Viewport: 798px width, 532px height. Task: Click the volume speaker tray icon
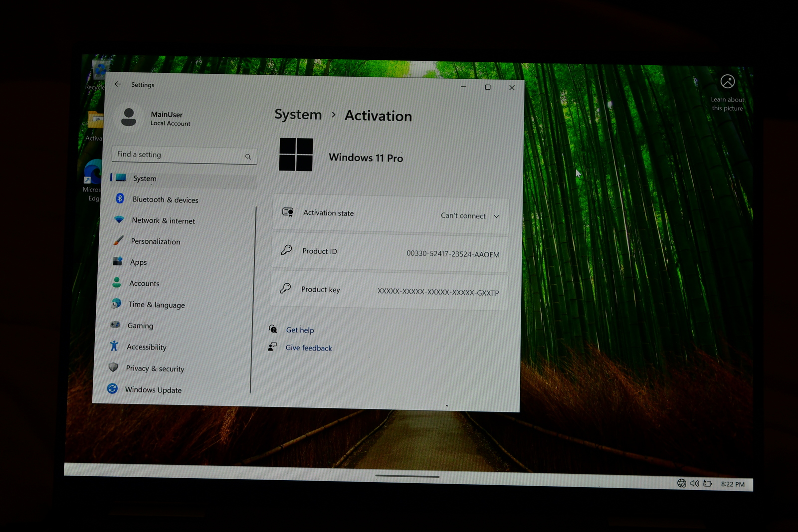coord(695,483)
